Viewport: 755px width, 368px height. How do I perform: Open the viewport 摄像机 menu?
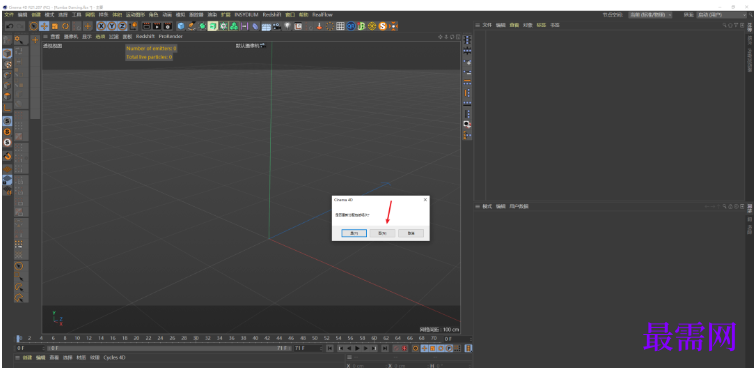coord(71,37)
